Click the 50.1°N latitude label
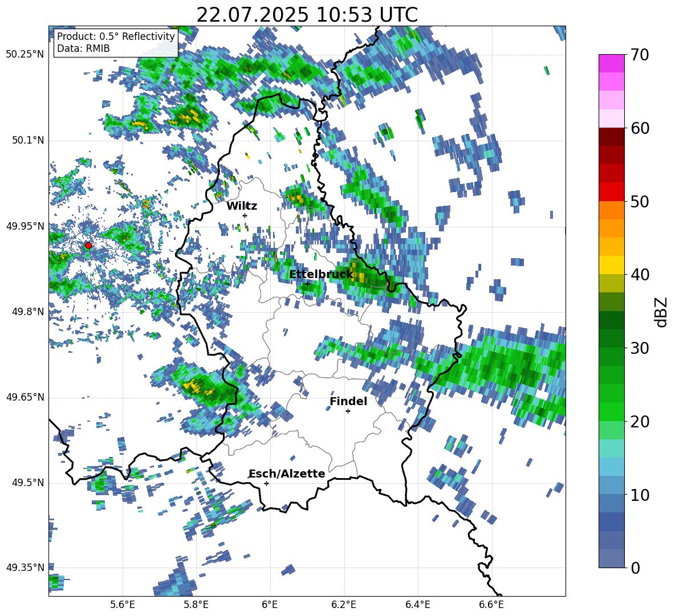Viewport: 675px width, 616px height. click(27, 140)
